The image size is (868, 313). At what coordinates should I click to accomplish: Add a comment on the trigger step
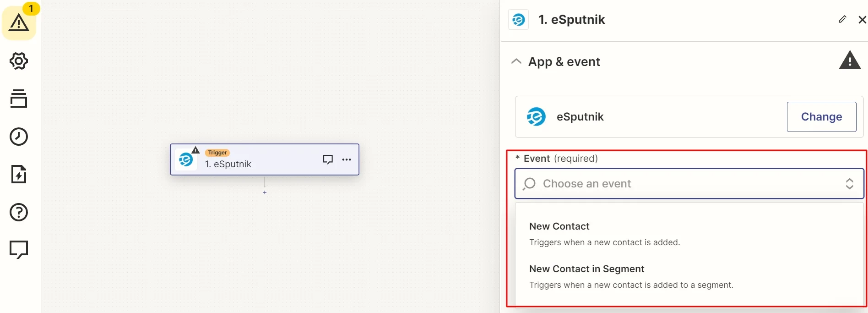(328, 159)
